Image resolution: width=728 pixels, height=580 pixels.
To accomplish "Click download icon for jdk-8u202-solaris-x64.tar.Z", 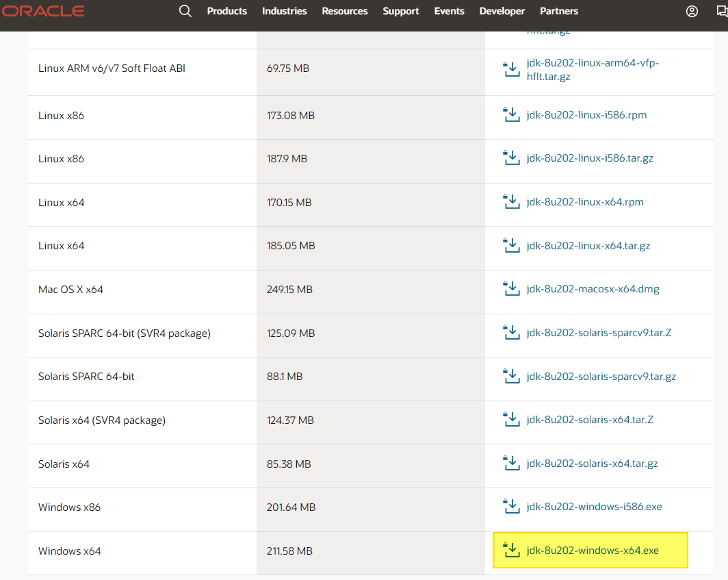I will pos(511,419).
